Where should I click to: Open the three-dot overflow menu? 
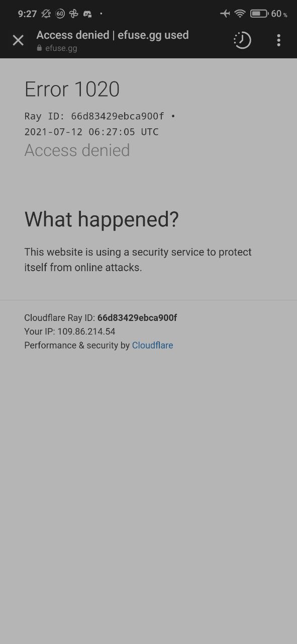click(x=278, y=40)
